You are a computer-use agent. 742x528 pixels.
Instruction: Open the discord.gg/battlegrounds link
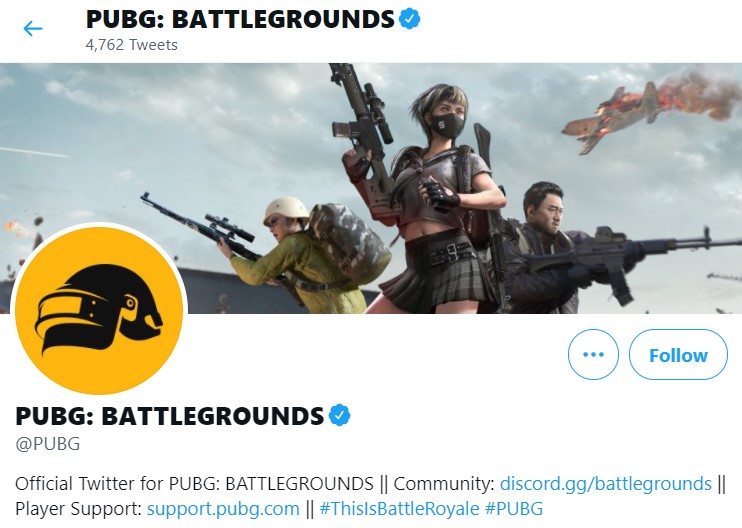click(x=606, y=484)
